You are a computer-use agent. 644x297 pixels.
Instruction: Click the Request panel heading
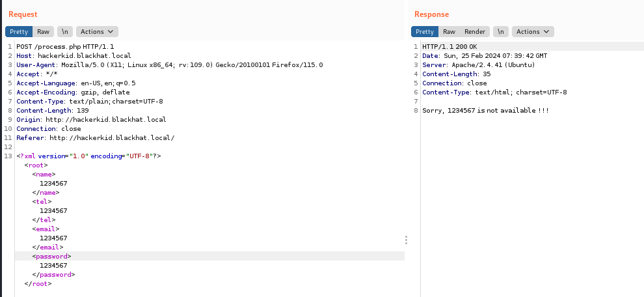point(23,14)
